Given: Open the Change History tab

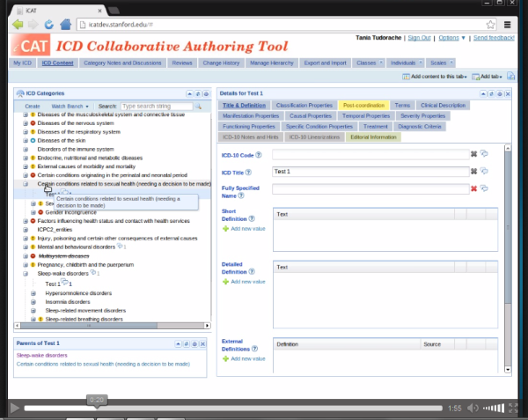Looking at the screenshot, I should [221, 63].
